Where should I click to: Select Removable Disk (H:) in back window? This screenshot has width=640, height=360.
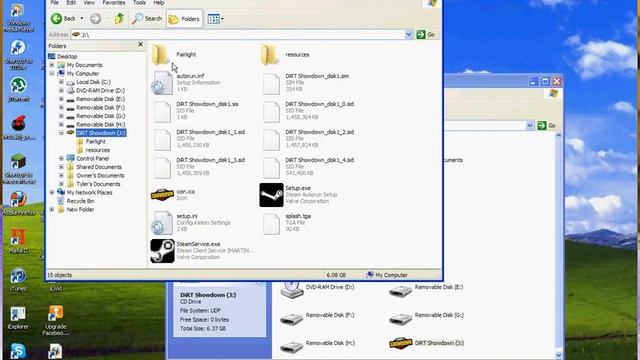(317, 345)
